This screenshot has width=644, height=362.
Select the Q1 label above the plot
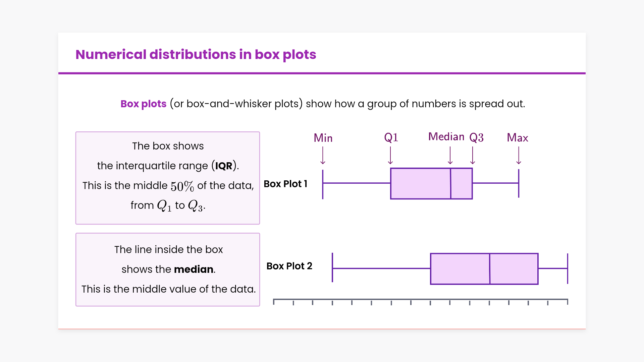click(391, 137)
